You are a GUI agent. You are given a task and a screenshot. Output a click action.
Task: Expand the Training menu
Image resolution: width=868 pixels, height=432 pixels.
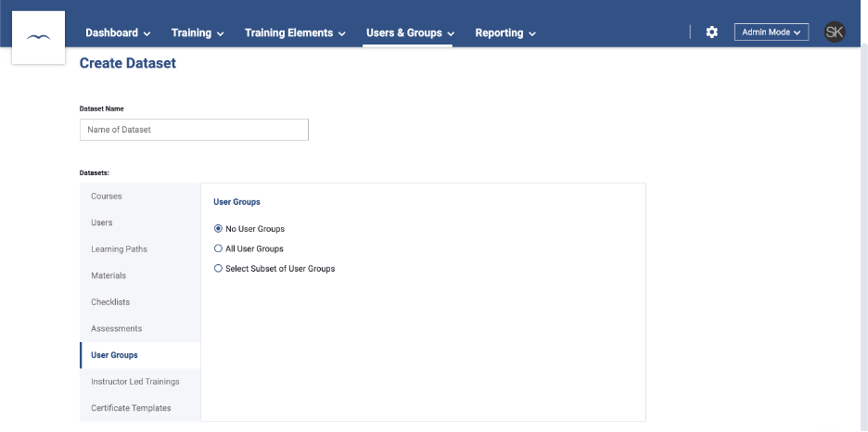(x=198, y=33)
